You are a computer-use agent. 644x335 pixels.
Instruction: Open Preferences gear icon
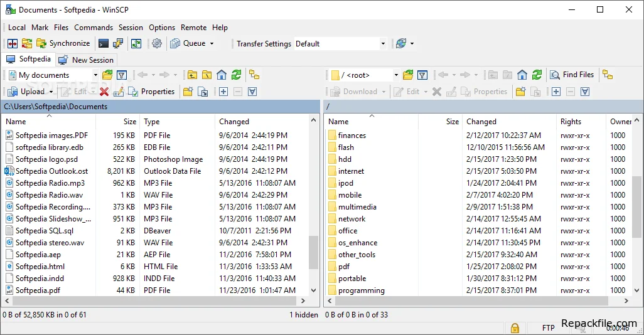[157, 43]
